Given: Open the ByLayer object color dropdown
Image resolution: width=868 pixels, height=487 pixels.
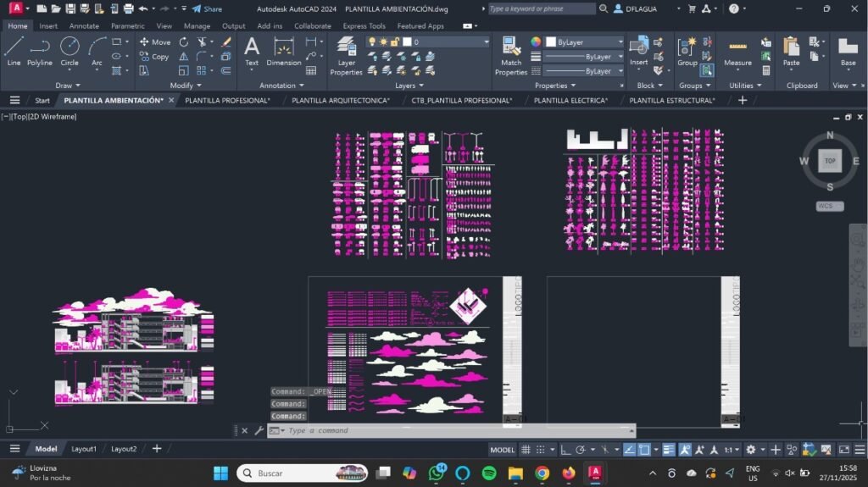Looking at the screenshot, I should [x=585, y=42].
